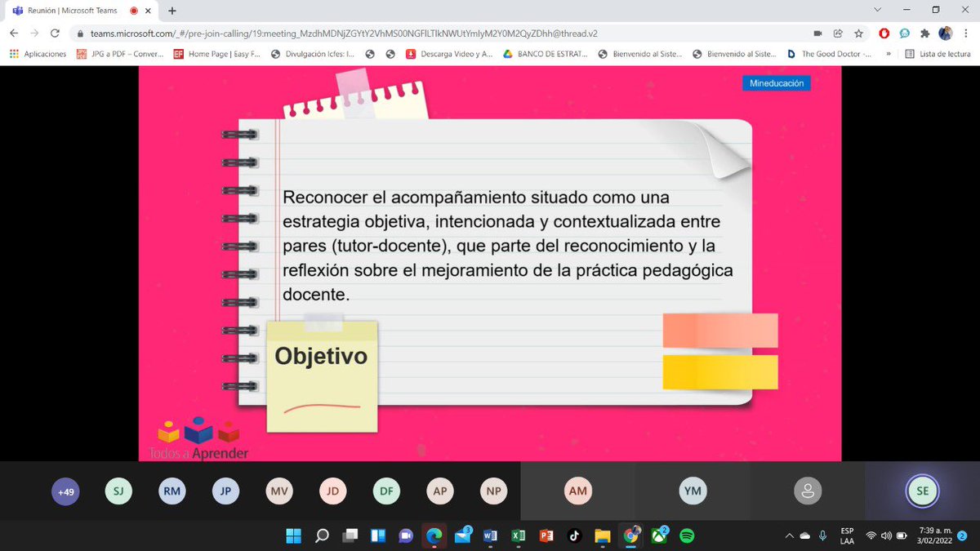This screenshot has width=980, height=551.
Task: Open the blue round extension icon
Action: [x=905, y=33]
